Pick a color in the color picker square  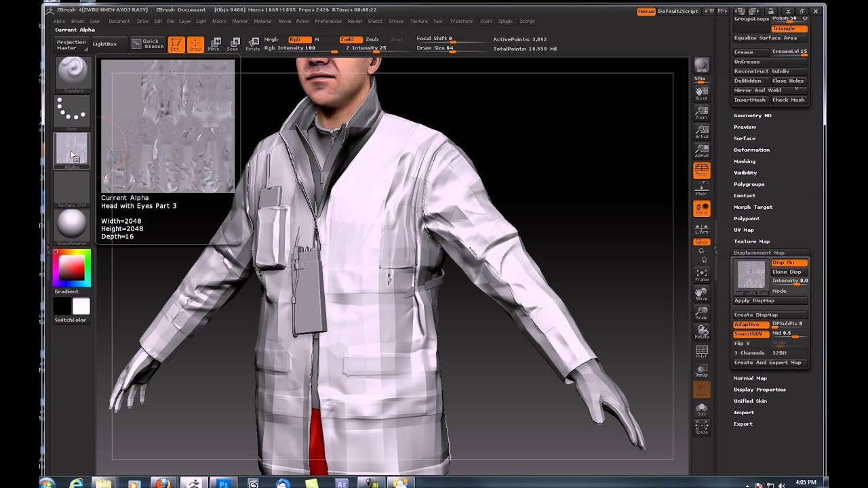(72, 268)
